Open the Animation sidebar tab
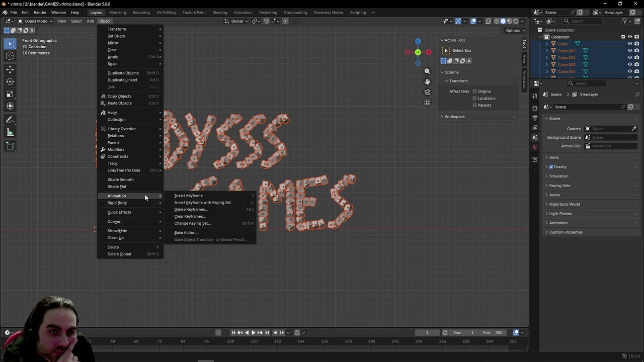The width and height of the screenshot is (644, 362). [x=524, y=79]
